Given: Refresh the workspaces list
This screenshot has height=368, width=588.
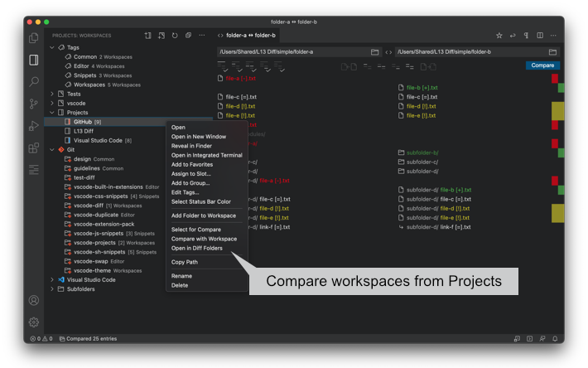Looking at the screenshot, I should point(175,36).
